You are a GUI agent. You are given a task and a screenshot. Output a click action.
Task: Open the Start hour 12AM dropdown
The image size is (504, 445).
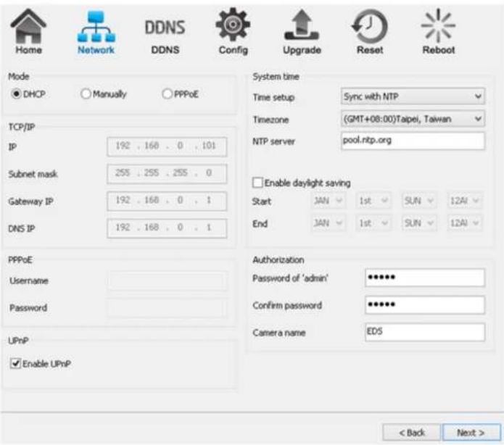464,201
